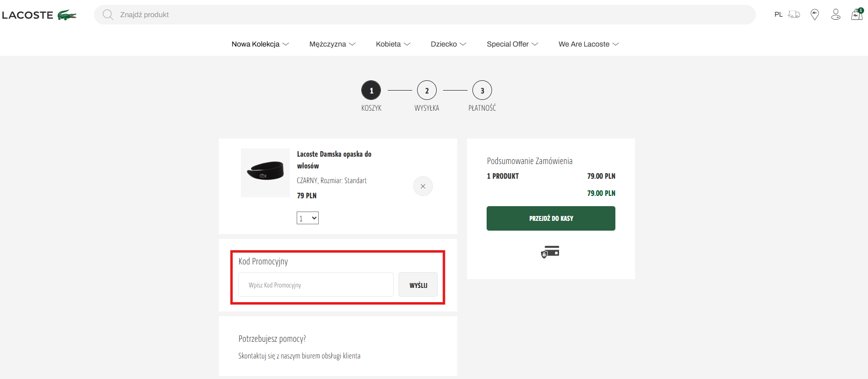
Task: Click the secure payment card icon
Action: click(x=550, y=252)
